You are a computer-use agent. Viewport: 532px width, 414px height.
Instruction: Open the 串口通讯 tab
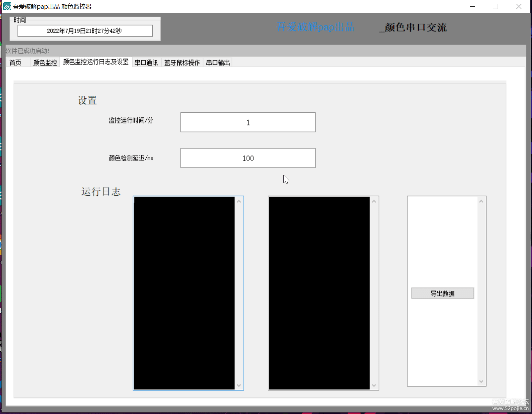146,63
